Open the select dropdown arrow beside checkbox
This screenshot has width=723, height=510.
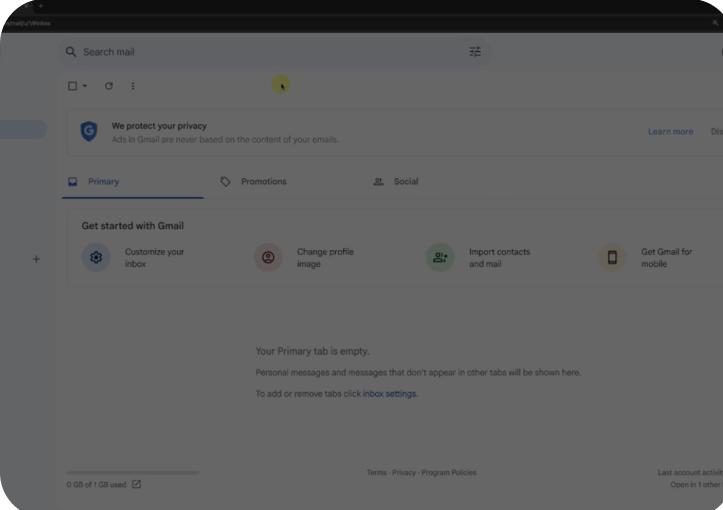pyautogui.click(x=85, y=86)
